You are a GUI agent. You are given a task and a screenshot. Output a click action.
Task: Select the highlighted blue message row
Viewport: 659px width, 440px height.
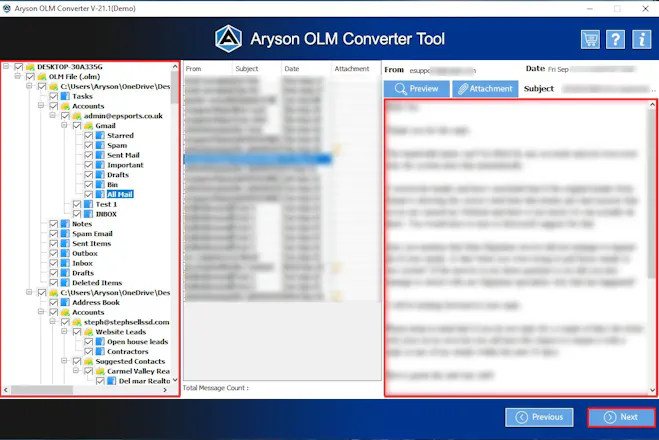258,159
